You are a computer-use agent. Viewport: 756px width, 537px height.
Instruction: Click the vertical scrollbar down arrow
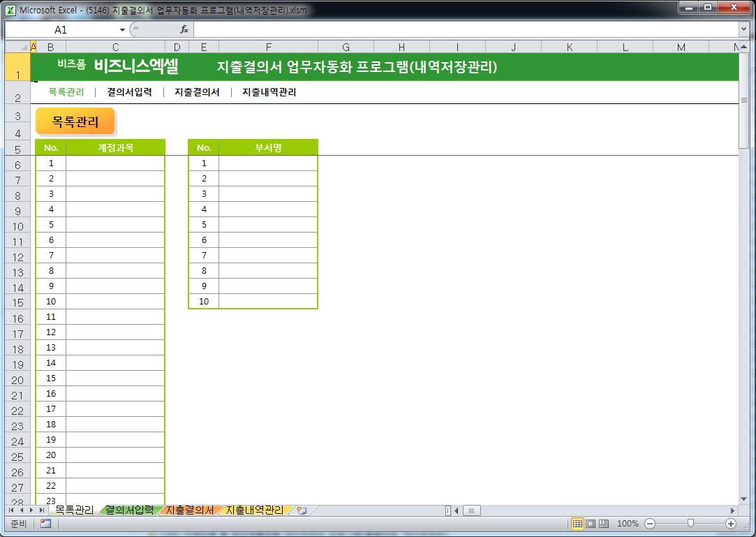click(x=743, y=499)
